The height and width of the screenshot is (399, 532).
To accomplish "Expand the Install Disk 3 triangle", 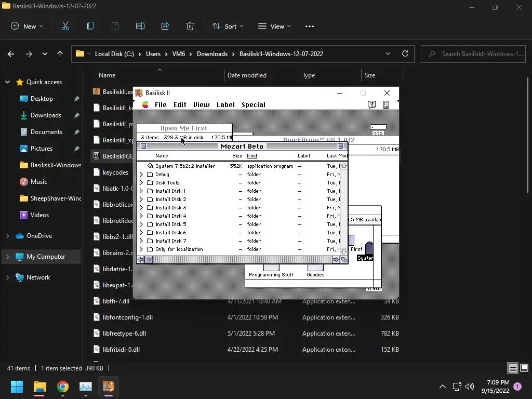I will click(x=141, y=208).
